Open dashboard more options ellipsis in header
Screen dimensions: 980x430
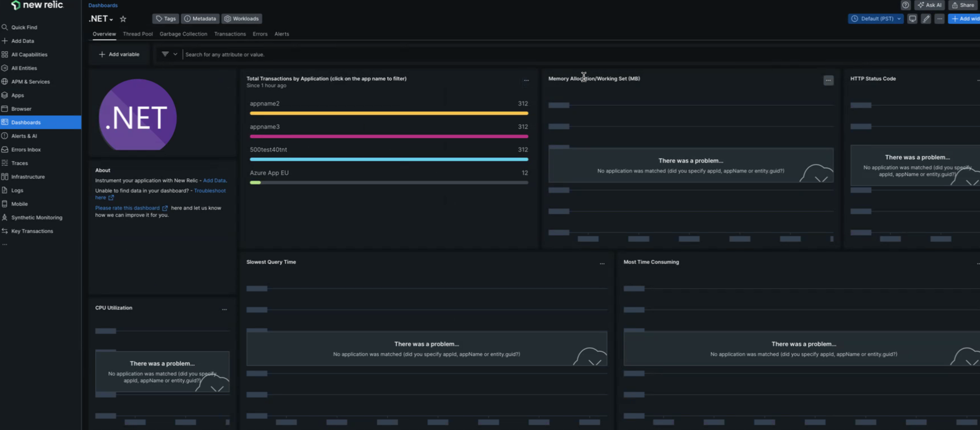coord(940,19)
